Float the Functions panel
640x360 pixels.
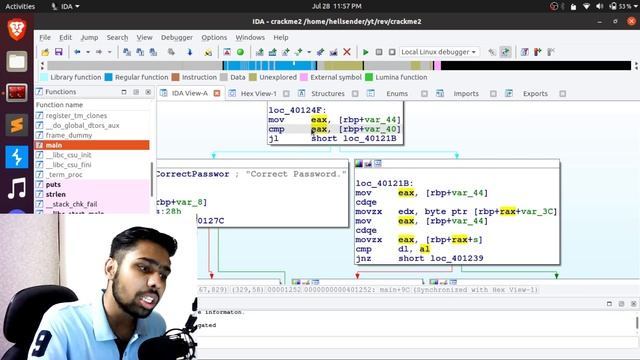coord(136,92)
